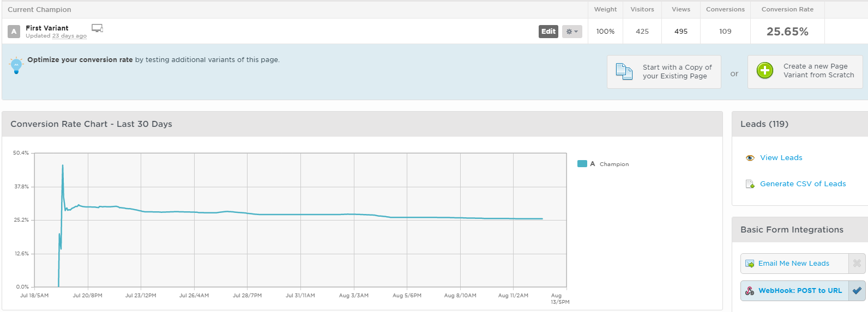Click the email icon in Email Me New Leads

pyautogui.click(x=750, y=264)
